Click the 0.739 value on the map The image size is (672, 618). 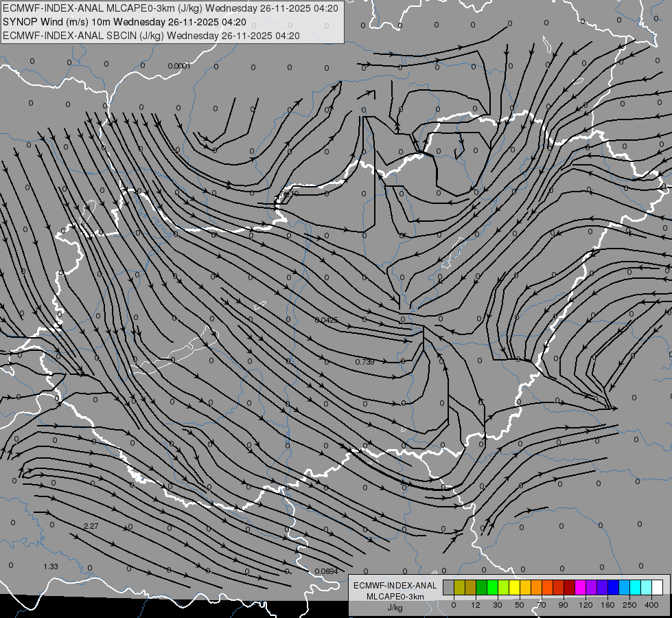pyautogui.click(x=364, y=362)
